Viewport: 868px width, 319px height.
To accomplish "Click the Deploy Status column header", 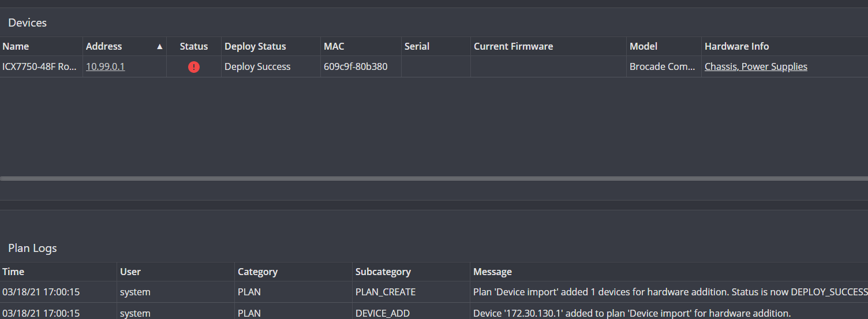I will tap(255, 47).
